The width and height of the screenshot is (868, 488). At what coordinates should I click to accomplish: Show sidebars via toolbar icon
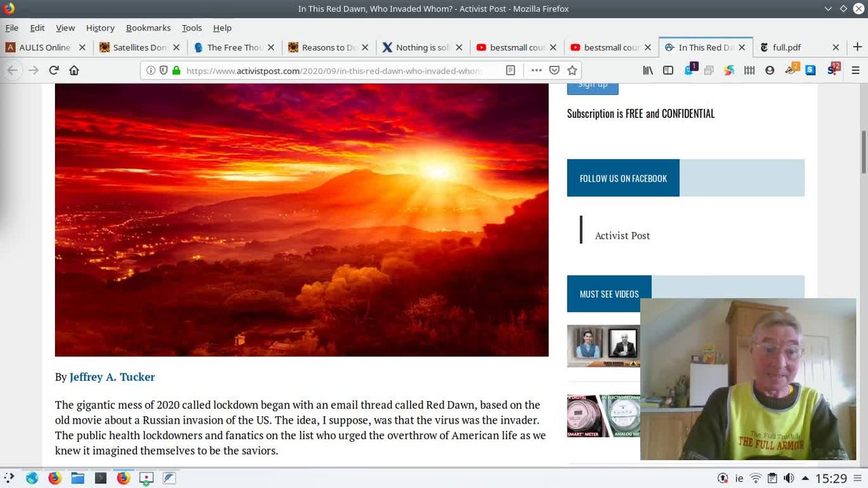coord(668,70)
